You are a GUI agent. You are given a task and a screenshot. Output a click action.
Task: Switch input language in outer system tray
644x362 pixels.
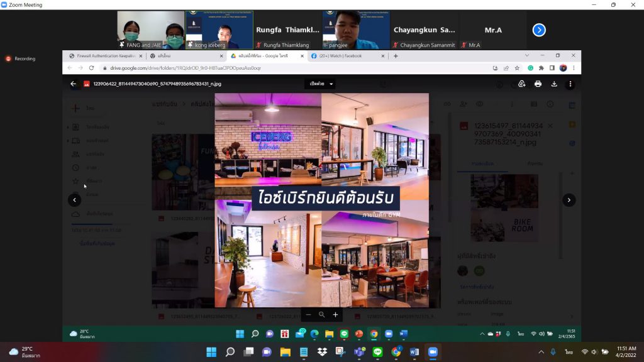pos(569,352)
